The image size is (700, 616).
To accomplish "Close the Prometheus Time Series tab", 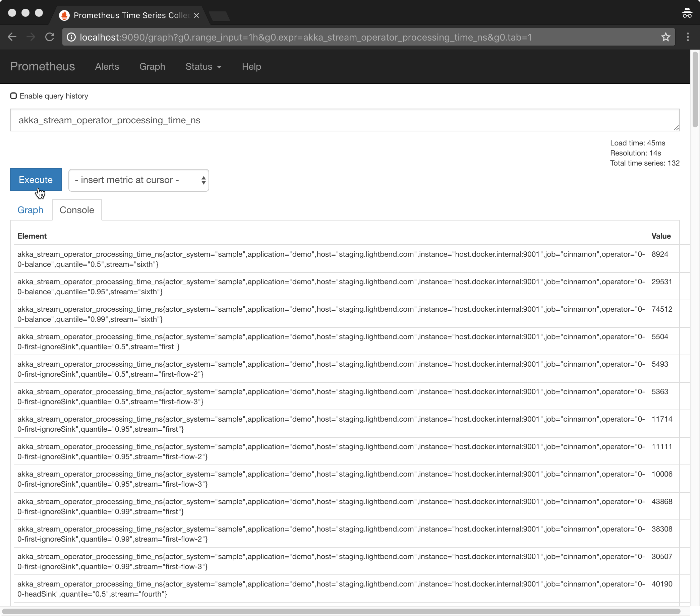I will (x=196, y=15).
